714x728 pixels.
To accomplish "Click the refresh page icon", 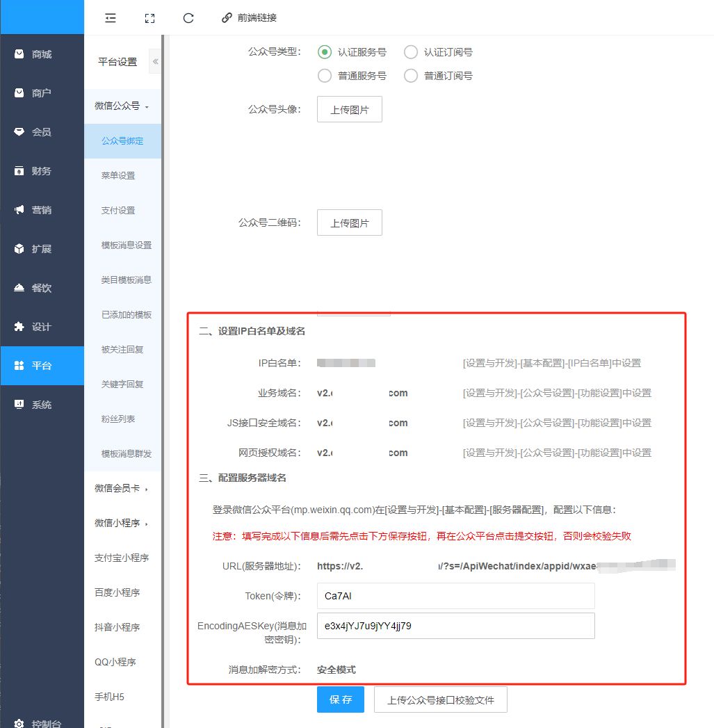I will (188, 18).
